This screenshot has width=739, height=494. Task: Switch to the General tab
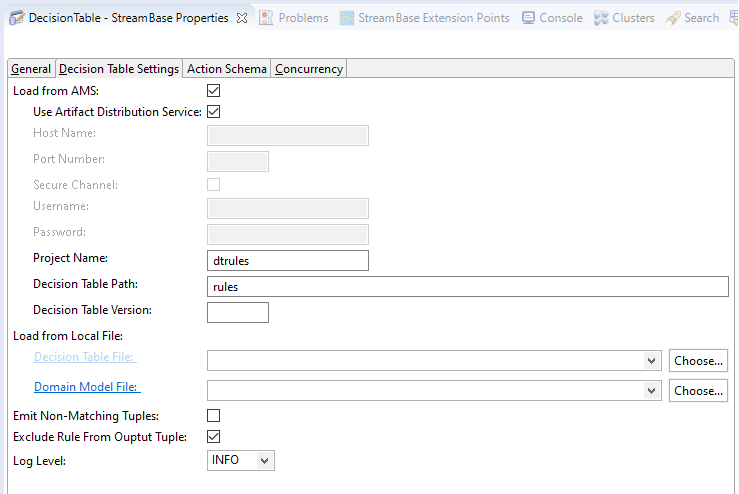[31, 69]
